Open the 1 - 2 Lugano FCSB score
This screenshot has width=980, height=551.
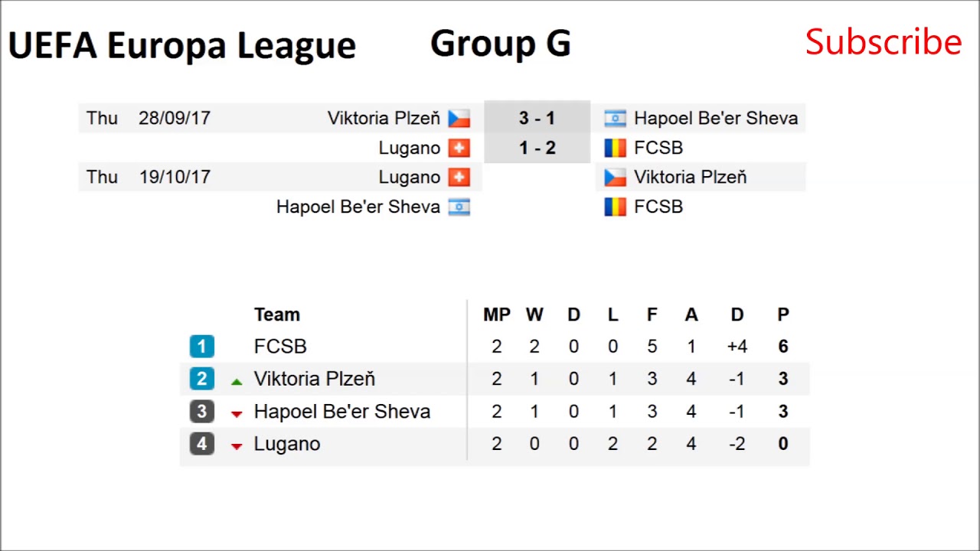(x=537, y=148)
